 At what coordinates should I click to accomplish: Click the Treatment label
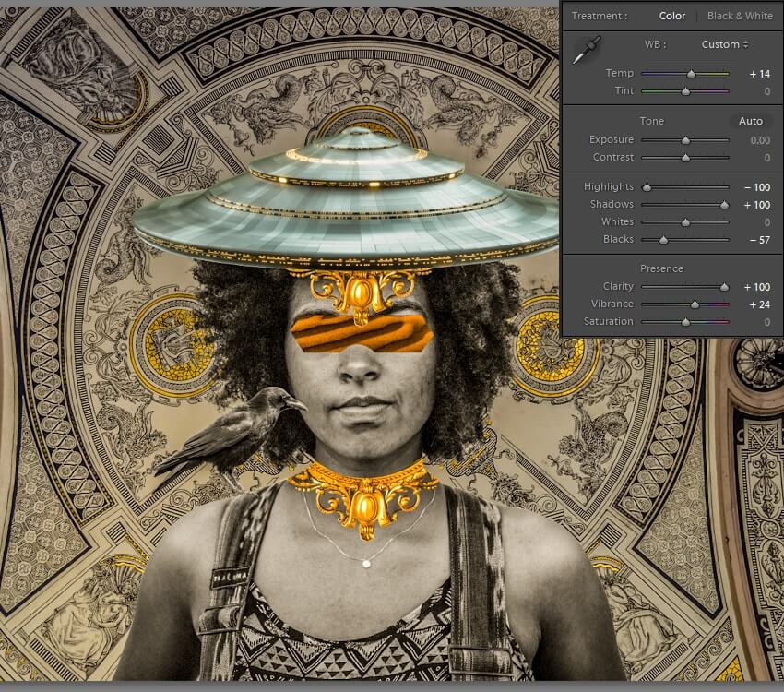(599, 16)
